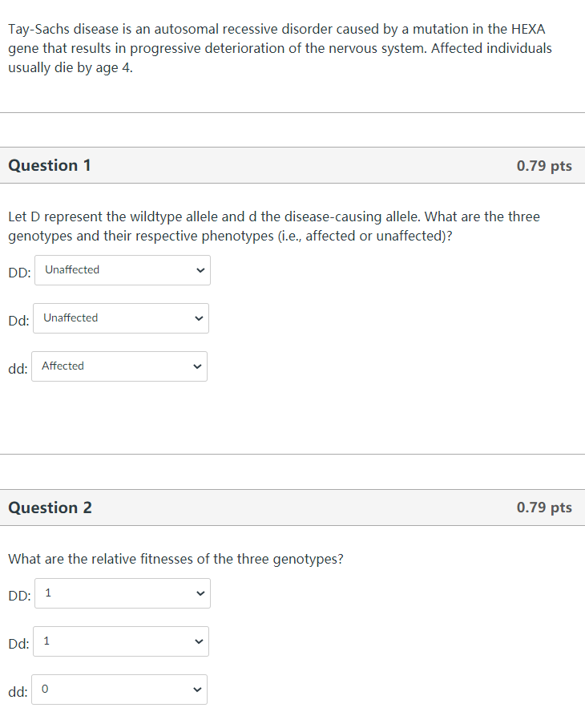Click the 0.79 pts label for Question 1
The image size is (585, 728).
[544, 166]
